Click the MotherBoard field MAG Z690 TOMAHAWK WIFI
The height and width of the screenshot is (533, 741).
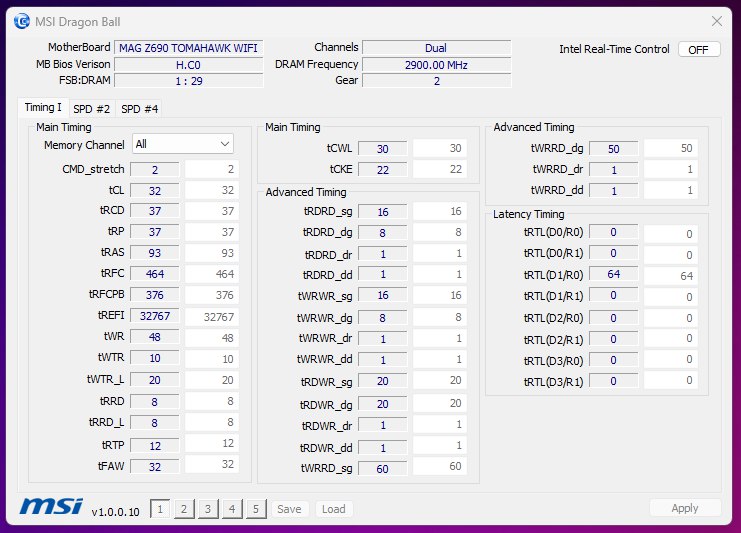click(189, 48)
